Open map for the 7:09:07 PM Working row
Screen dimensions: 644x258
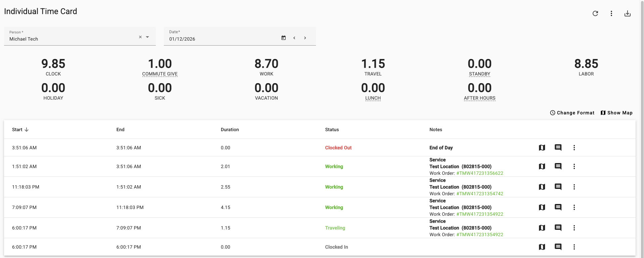(x=542, y=207)
